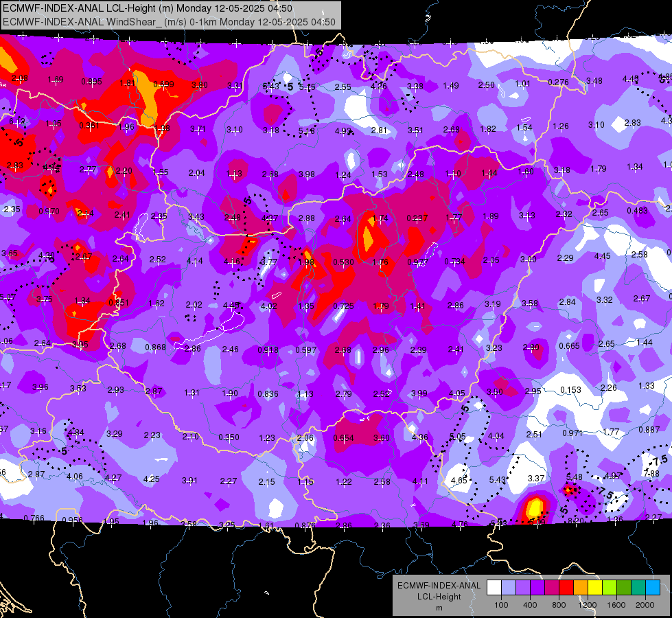Click the legend tick label 400
The width and height of the screenshot is (672, 618).
pos(530,605)
